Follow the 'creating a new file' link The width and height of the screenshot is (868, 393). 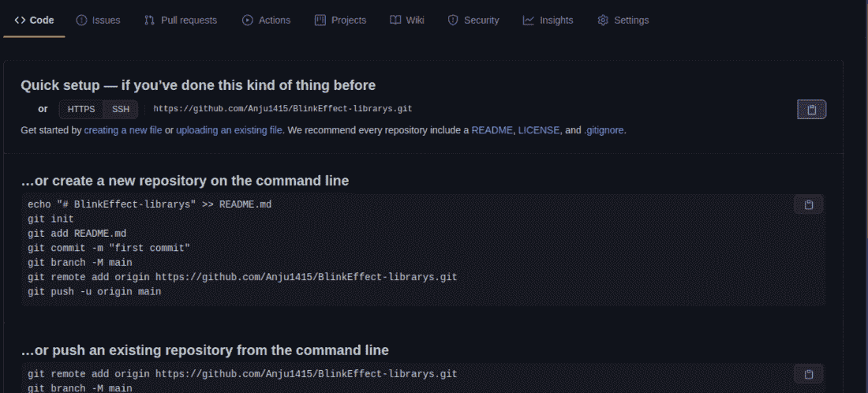tap(122, 130)
